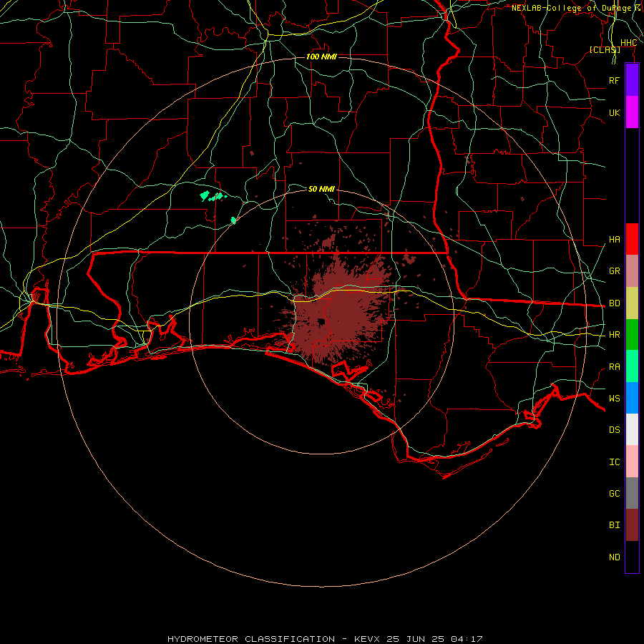This screenshot has width=644, height=644.
Task: Pick the HR dark green legend swatch
Action: pos(632,335)
